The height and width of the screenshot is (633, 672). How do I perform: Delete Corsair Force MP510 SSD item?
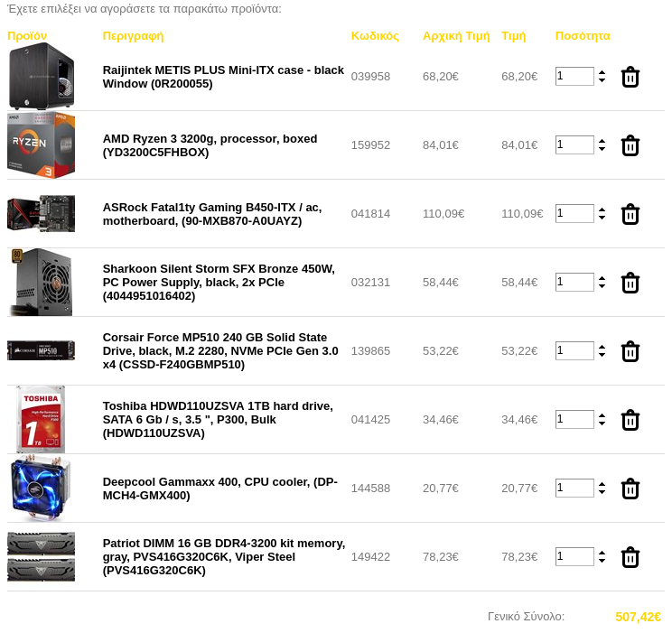pyautogui.click(x=630, y=351)
